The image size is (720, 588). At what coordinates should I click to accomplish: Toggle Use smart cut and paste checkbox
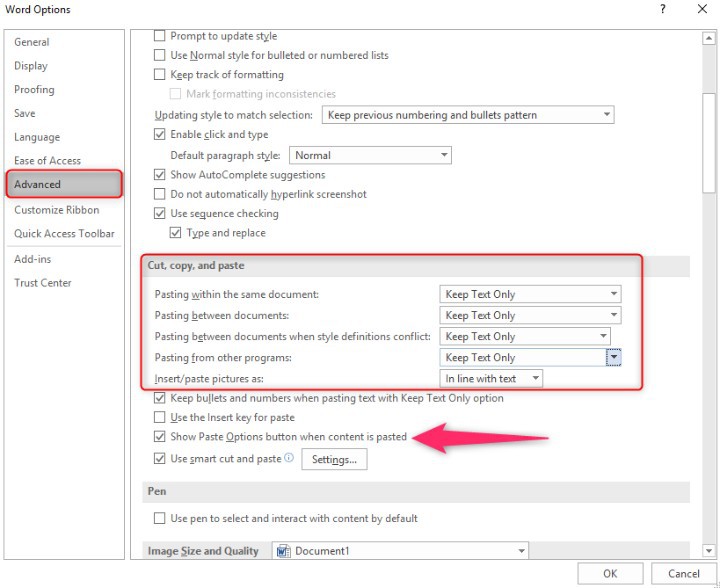click(x=159, y=459)
